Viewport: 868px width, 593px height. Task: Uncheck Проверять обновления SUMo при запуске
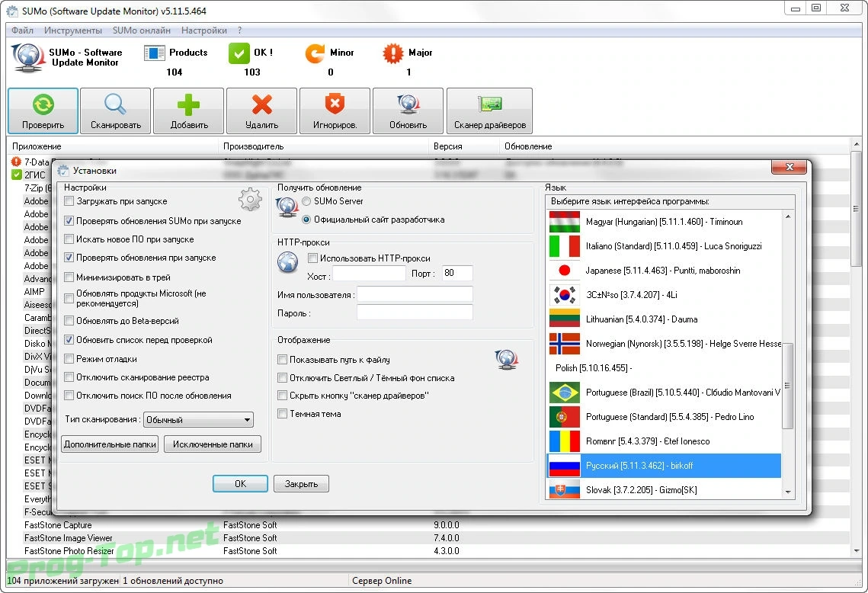pos(69,220)
